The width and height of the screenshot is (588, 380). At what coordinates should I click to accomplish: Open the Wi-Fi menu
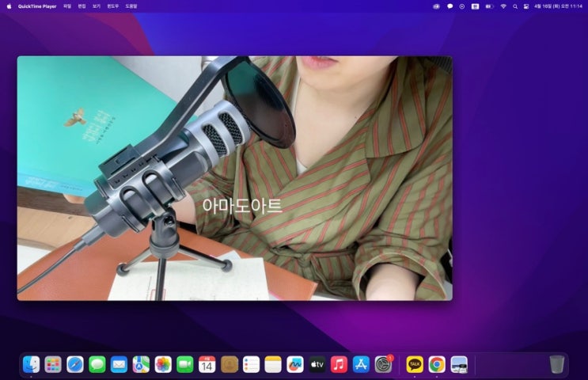tap(503, 6)
